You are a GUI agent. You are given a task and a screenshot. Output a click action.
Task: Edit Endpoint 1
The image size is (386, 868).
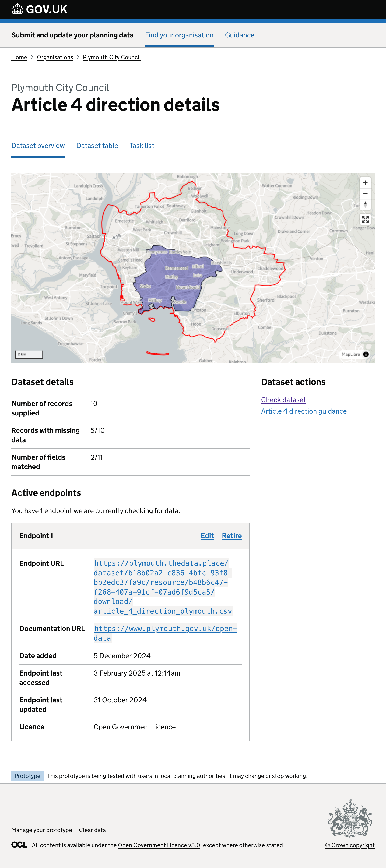[207, 535]
